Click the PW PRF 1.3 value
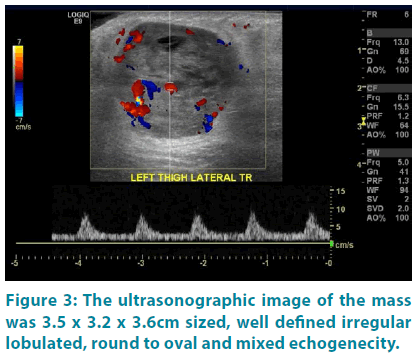 [x=403, y=181]
